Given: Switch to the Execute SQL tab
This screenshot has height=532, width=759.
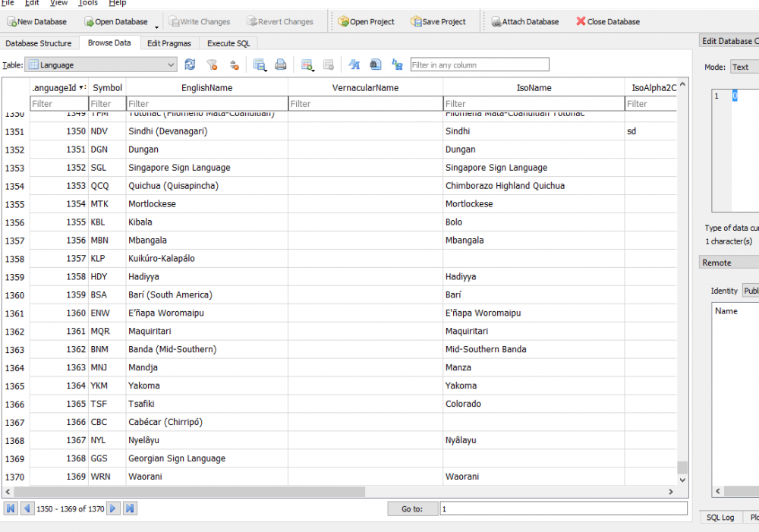Looking at the screenshot, I should (228, 43).
